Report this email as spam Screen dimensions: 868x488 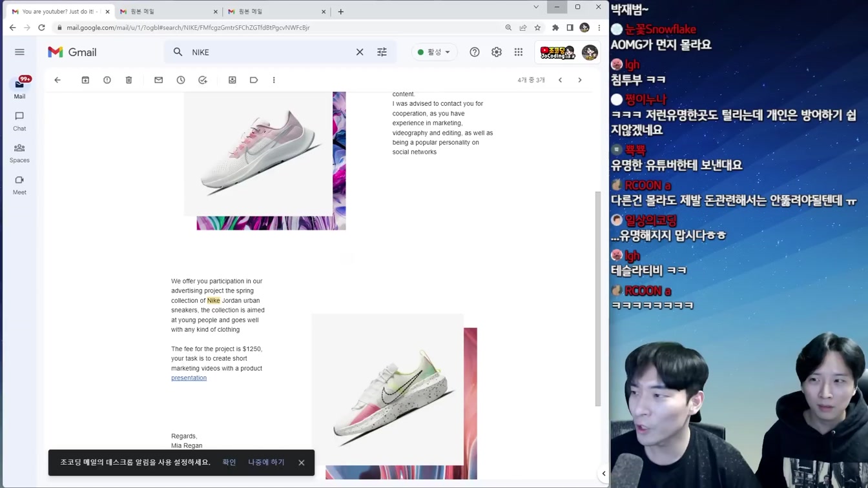point(107,80)
